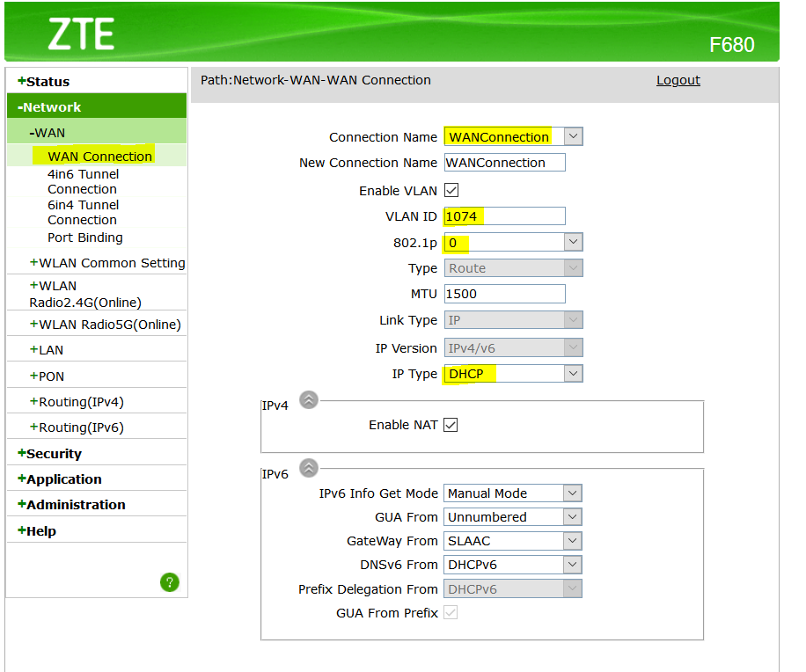Collapse the IPv6 section arrow icon
Viewport: 806px width, 672px height.
tap(309, 468)
